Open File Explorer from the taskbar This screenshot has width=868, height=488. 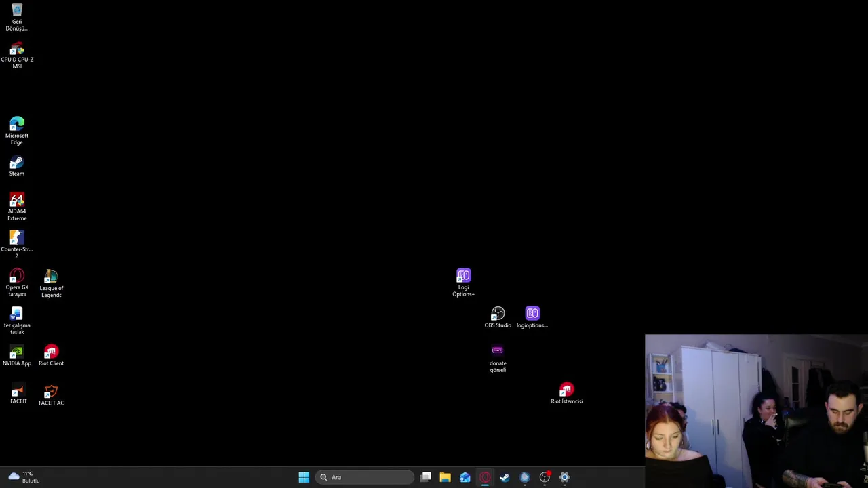[445, 477]
